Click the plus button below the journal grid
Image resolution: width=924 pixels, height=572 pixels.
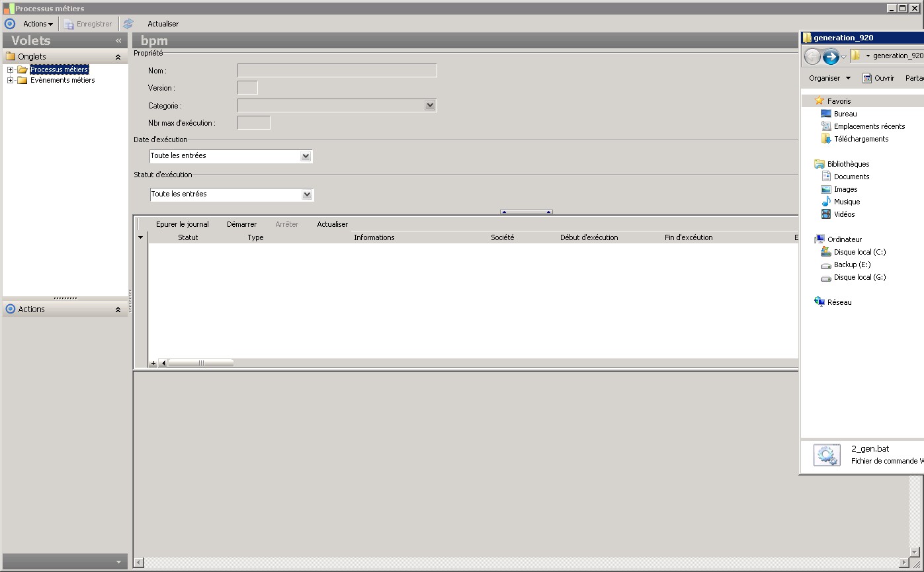coord(153,363)
